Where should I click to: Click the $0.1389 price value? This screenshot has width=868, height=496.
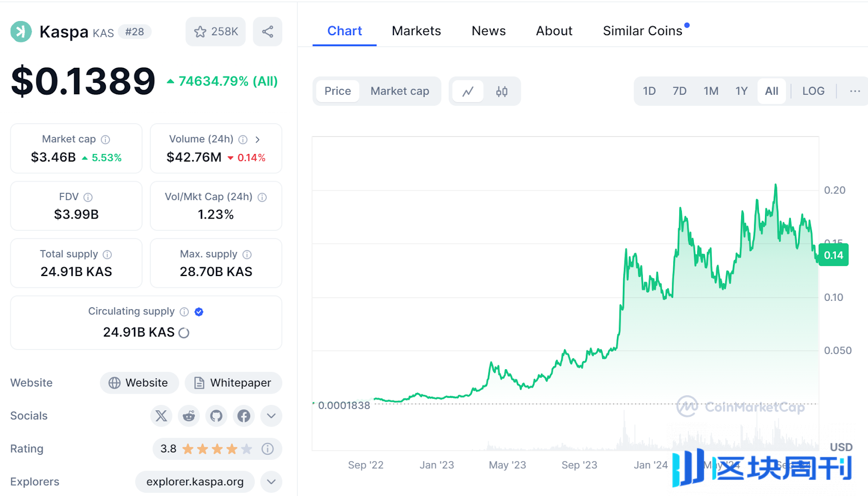(x=84, y=81)
